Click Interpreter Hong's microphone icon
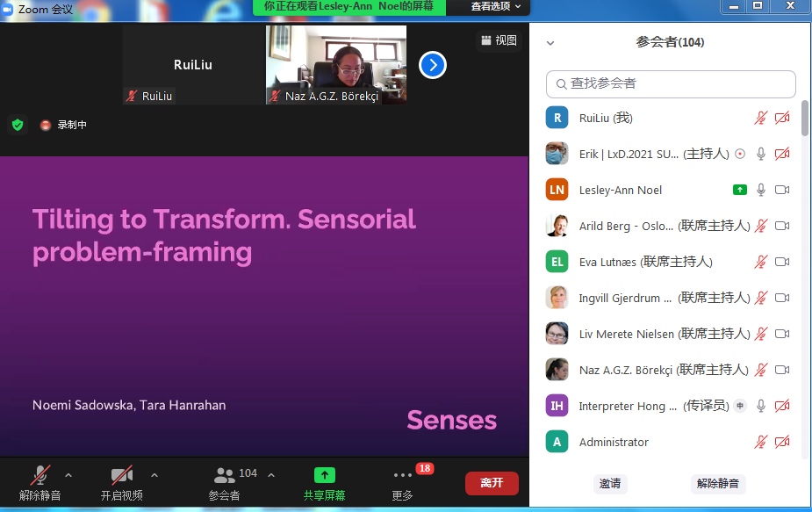This screenshot has height=512, width=812. 761,406
